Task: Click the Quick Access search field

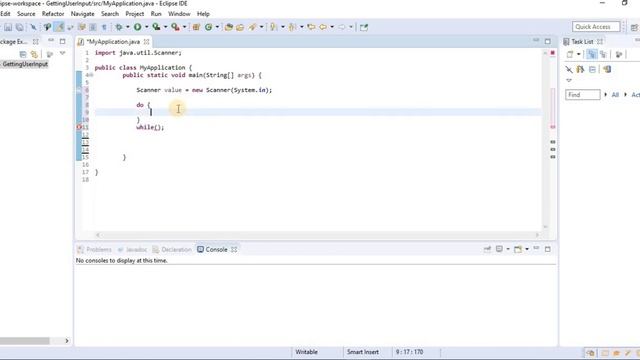Action: click(x=596, y=27)
